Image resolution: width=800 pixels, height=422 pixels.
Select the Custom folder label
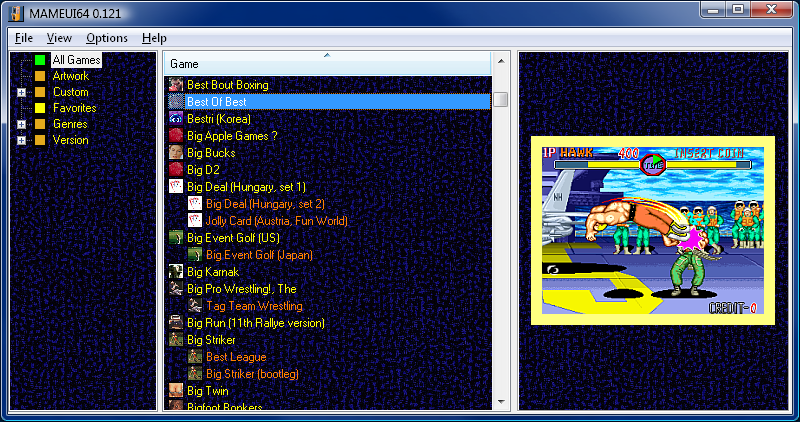coord(71,92)
